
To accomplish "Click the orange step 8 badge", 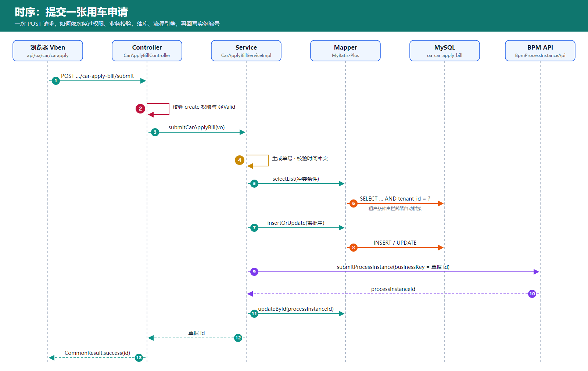I will point(354,248).
